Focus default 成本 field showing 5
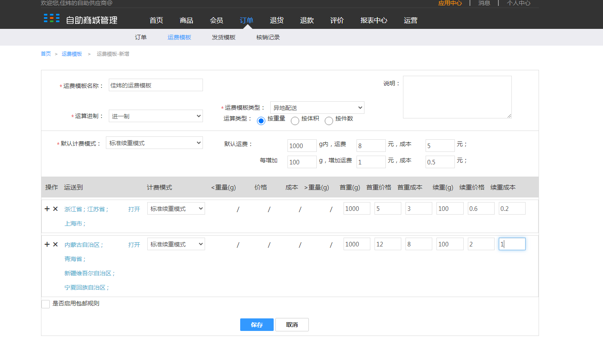603x364 pixels. (x=440, y=146)
